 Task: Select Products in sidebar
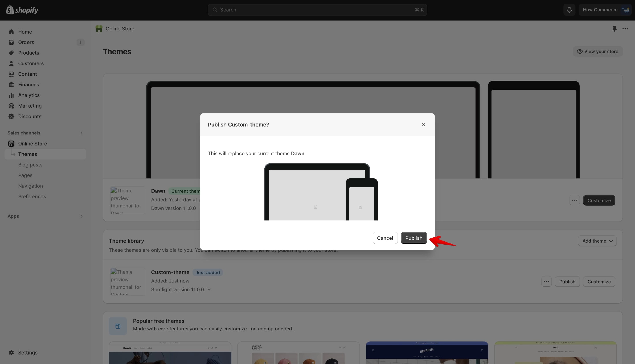click(45, 53)
